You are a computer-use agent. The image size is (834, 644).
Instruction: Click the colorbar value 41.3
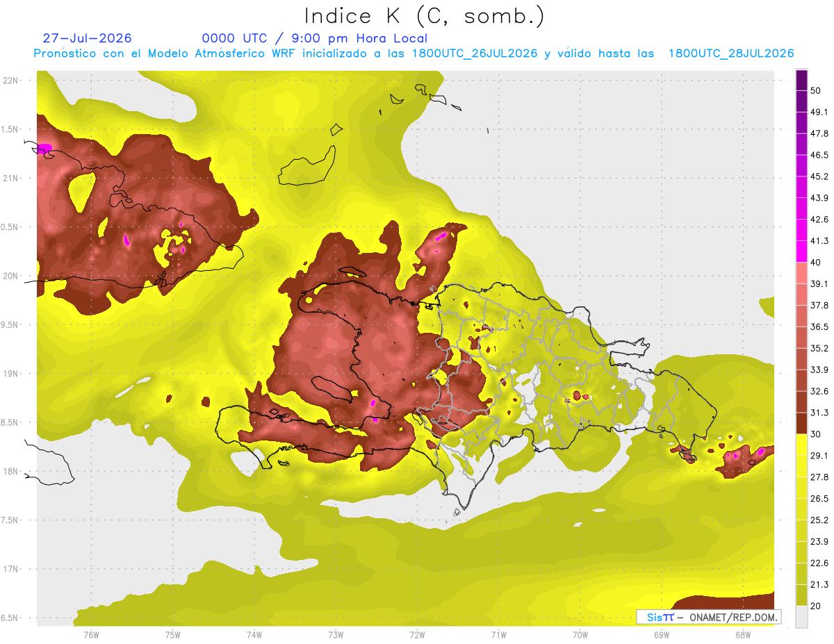pos(819,241)
